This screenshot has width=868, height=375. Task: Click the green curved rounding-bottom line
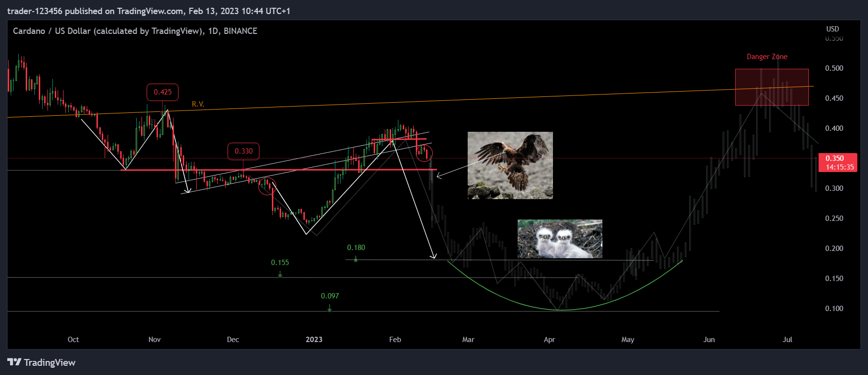(x=562, y=310)
